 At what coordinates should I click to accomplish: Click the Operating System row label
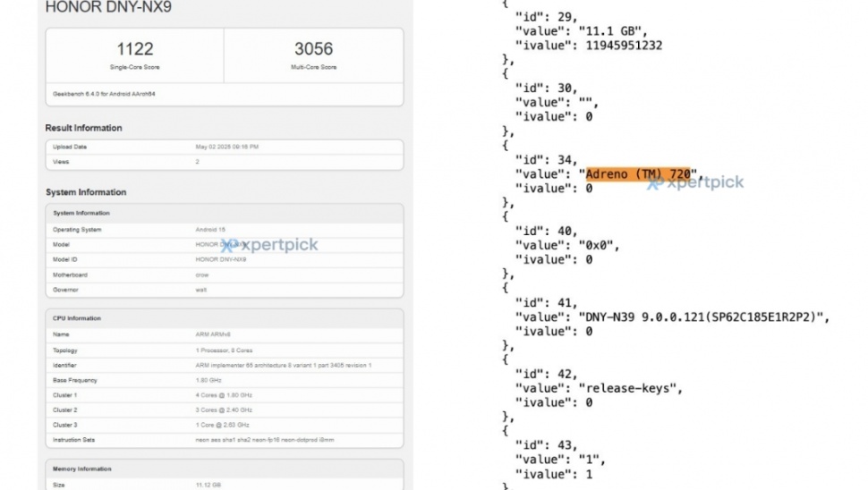coord(77,230)
